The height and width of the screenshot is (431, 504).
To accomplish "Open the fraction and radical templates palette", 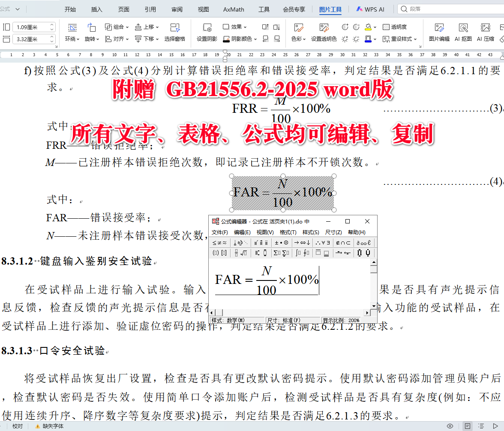I will 240,253.
